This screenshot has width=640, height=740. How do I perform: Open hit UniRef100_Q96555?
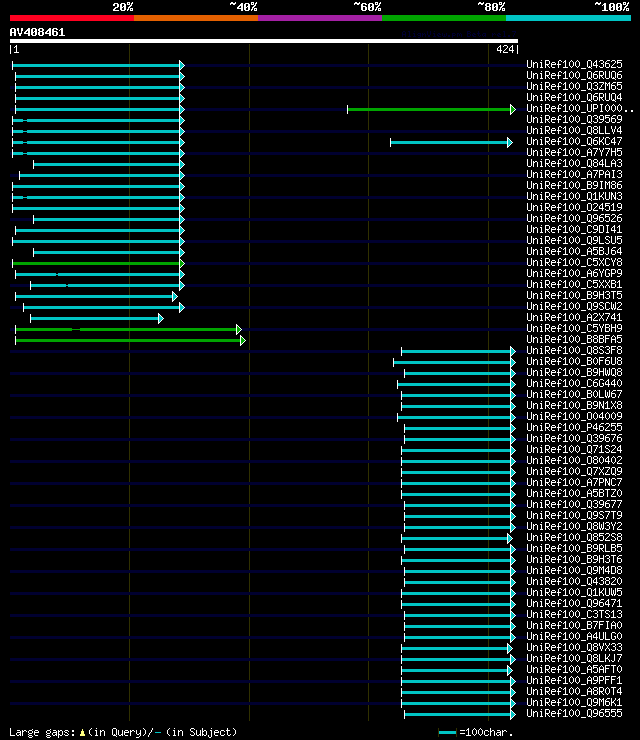[574, 713]
